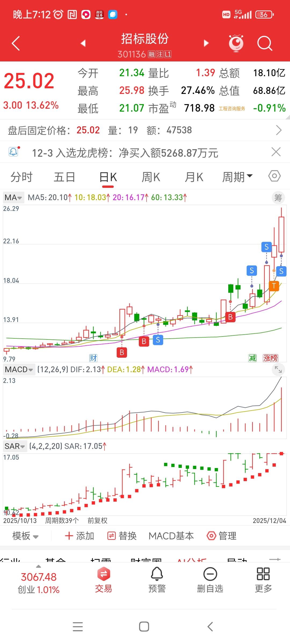Tap the orange T signal on the chart

[274, 286]
